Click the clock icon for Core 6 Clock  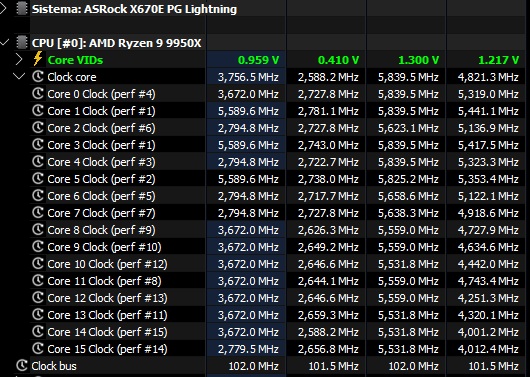pos(38,195)
